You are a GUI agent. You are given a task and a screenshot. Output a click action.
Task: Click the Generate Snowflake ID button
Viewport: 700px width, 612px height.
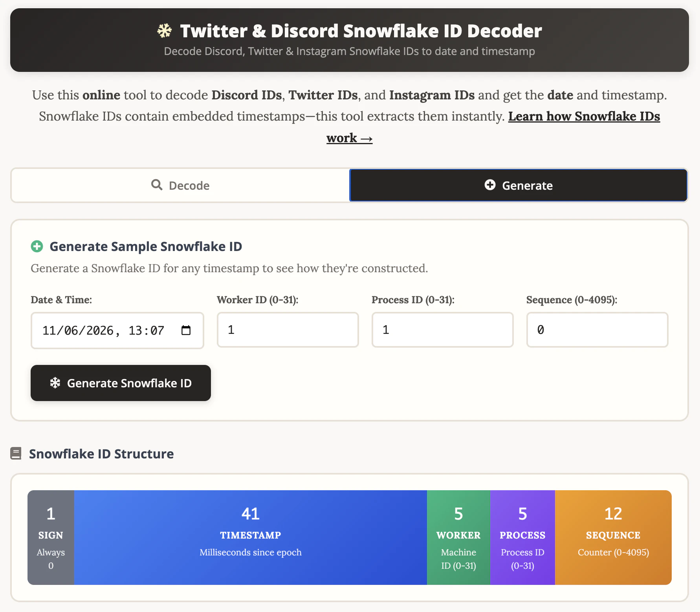(x=121, y=383)
